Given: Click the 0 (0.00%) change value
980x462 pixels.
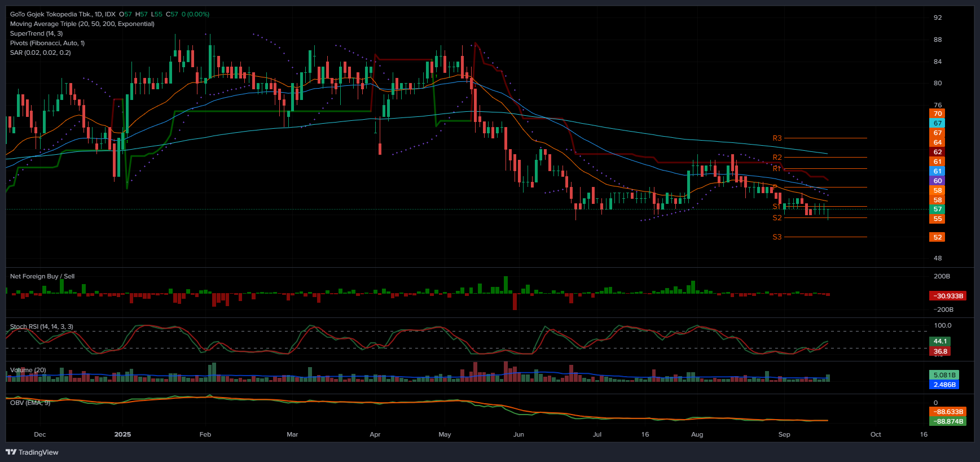Looking at the screenshot, I should [195, 14].
